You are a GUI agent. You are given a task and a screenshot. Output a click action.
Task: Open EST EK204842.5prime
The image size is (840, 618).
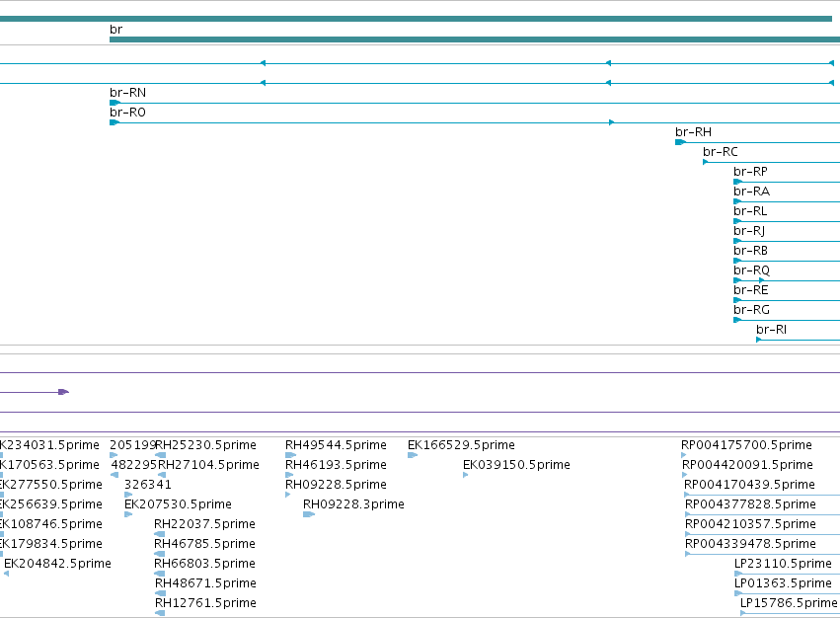point(57,564)
